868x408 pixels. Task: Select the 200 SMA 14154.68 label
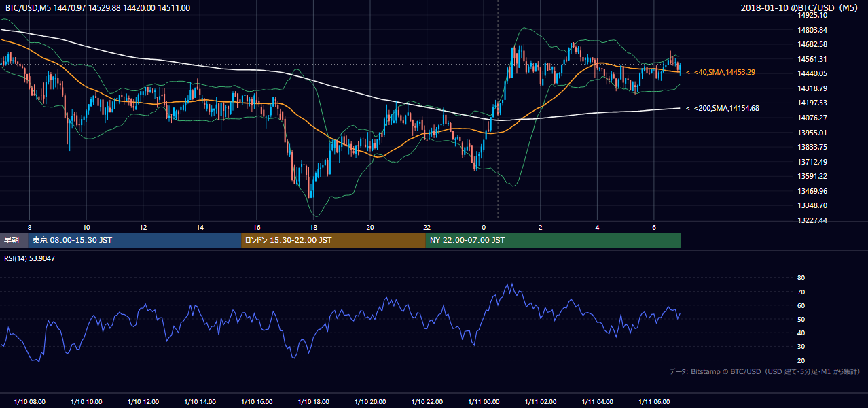[x=723, y=108]
